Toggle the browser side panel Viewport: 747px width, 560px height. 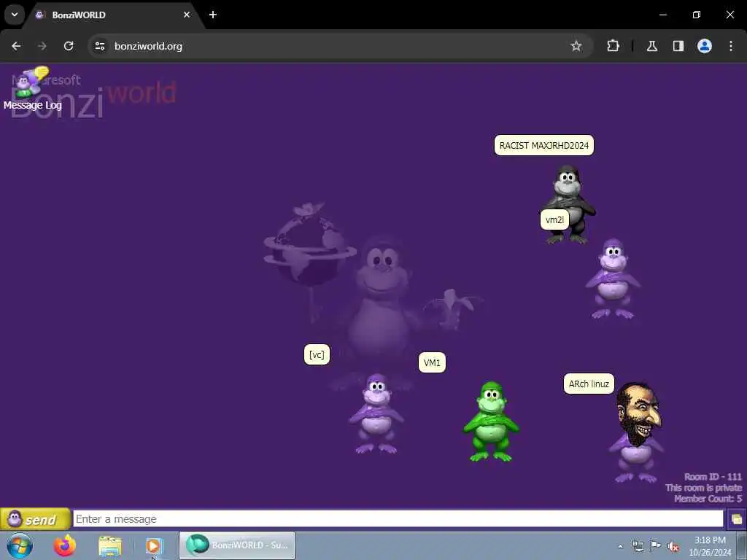point(678,46)
